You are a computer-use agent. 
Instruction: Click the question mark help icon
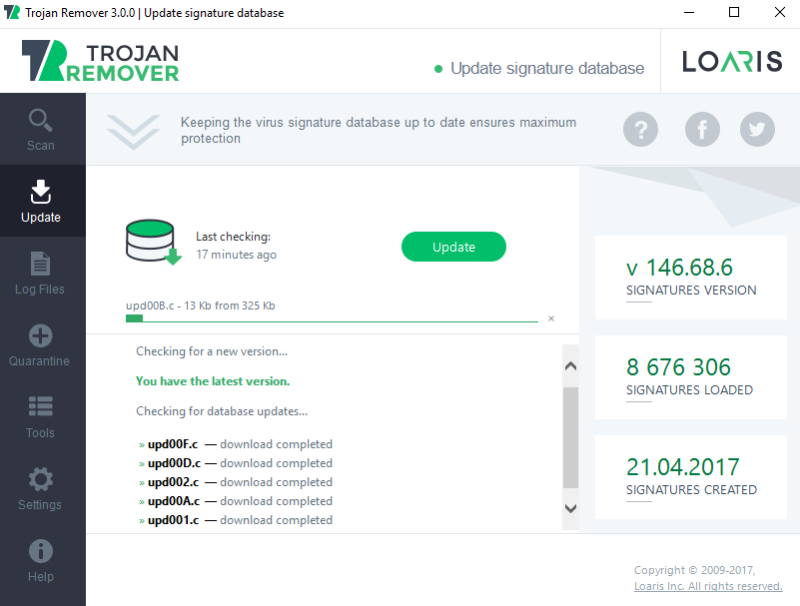coord(640,130)
